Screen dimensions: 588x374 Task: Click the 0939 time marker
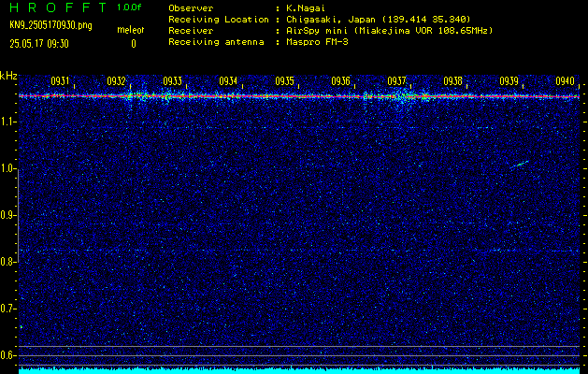pyautogui.click(x=509, y=81)
